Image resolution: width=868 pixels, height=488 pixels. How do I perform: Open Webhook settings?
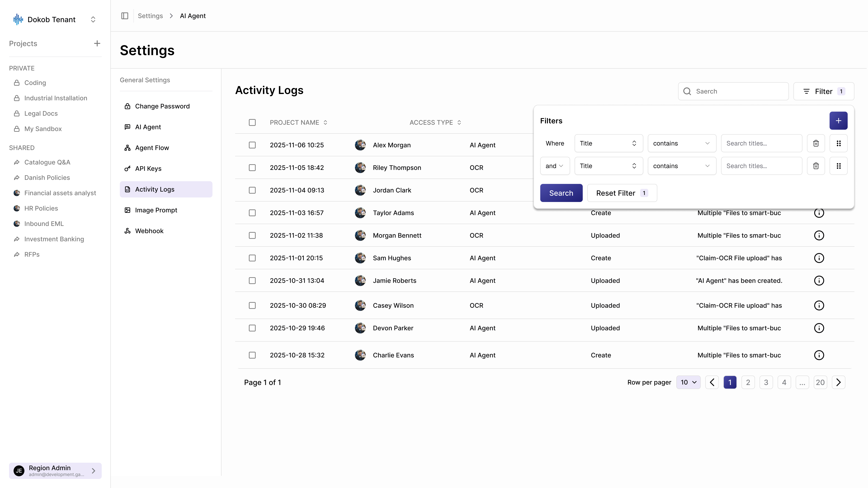(166, 231)
